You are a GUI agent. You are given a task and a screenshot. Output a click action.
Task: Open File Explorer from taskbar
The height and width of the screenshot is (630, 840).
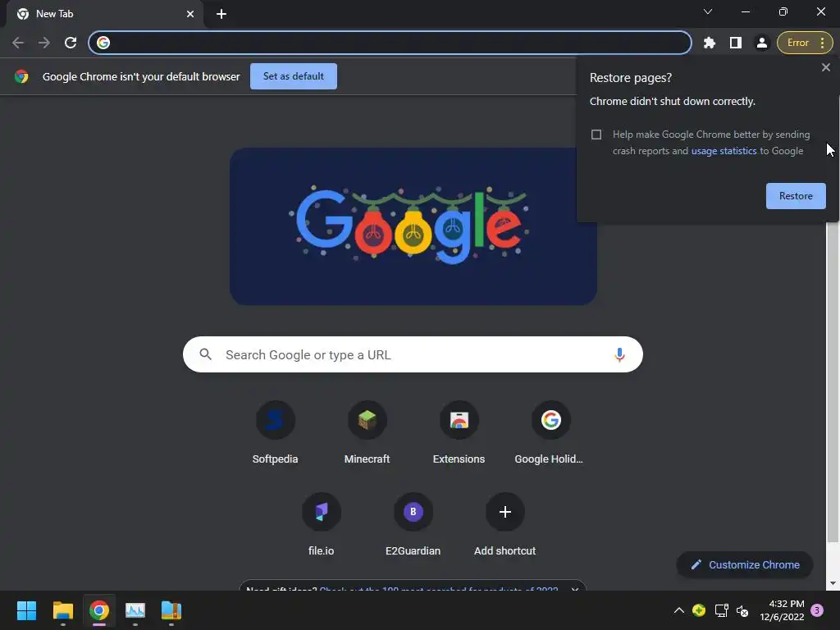click(x=62, y=610)
